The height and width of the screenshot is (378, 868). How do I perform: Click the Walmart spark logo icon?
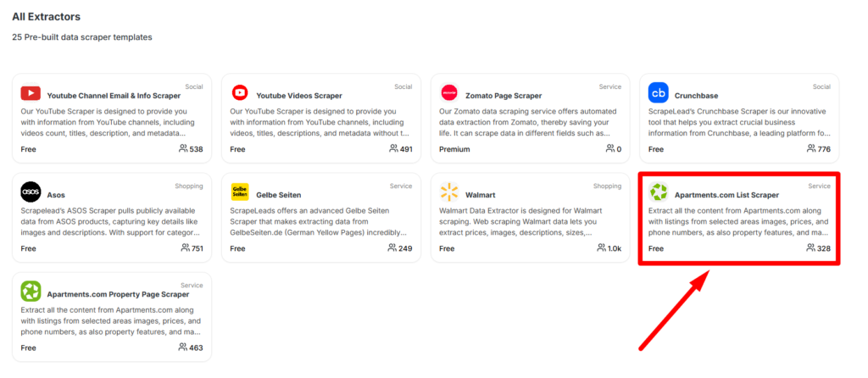449,192
